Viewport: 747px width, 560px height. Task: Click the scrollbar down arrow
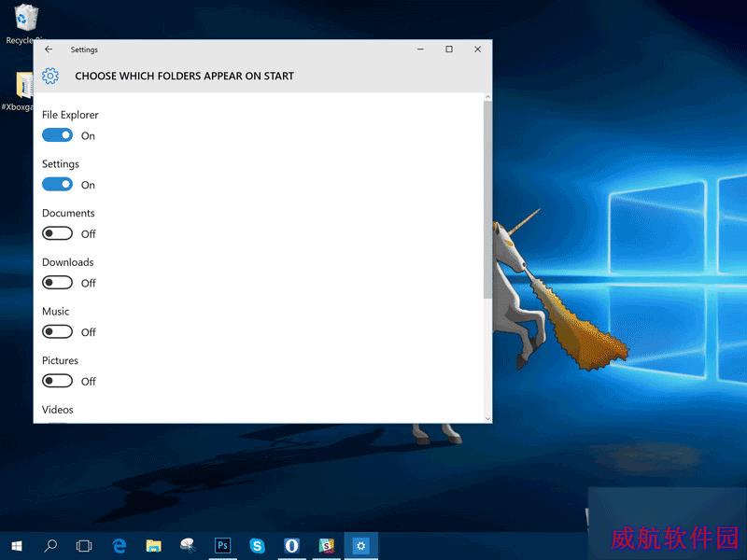click(x=487, y=418)
